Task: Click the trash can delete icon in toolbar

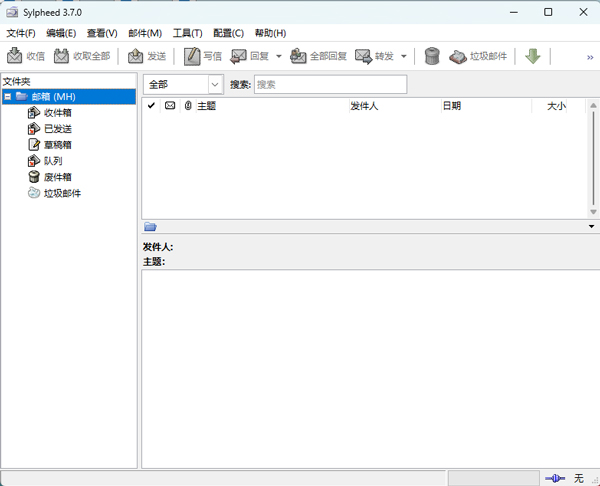Action: pyautogui.click(x=432, y=56)
